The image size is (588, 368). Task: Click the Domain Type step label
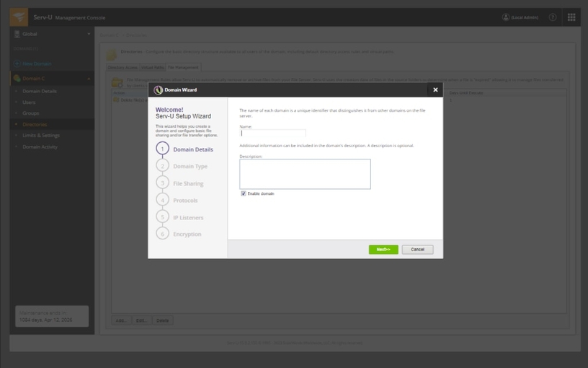(190, 167)
